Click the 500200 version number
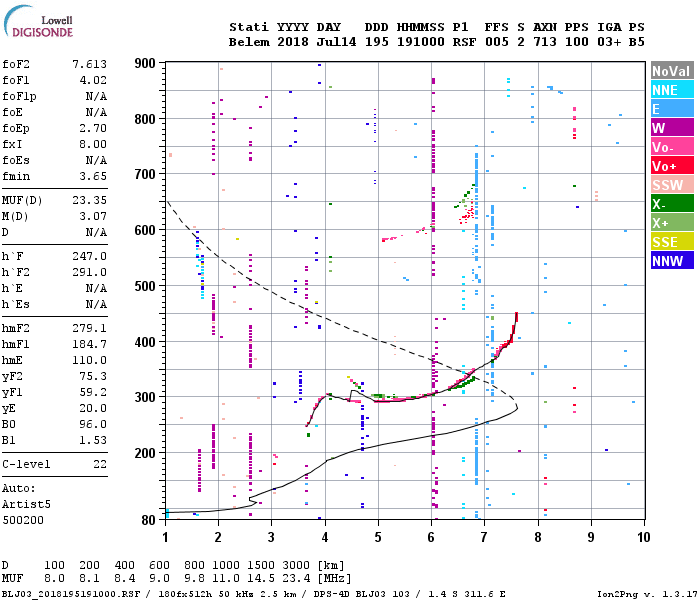700x600 pixels. [23, 520]
